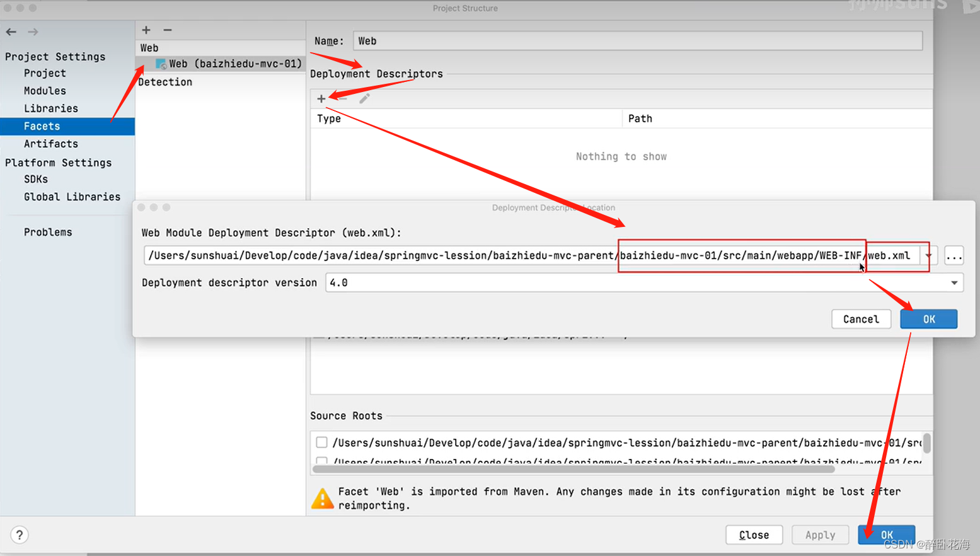Browse for web.xml with ellipsis button
Image resolution: width=980 pixels, height=556 pixels.
pyautogui.click(x=954, y=256)
